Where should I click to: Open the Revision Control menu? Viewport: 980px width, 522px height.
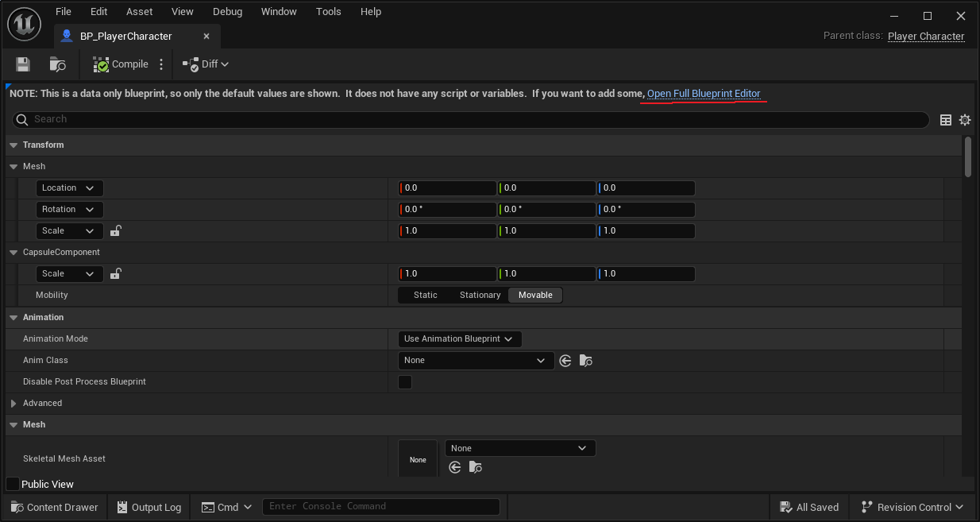(913, 507)
